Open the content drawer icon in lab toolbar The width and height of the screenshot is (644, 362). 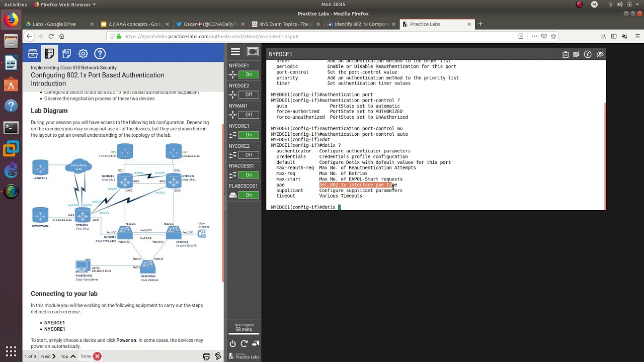[x=33, y=53]
